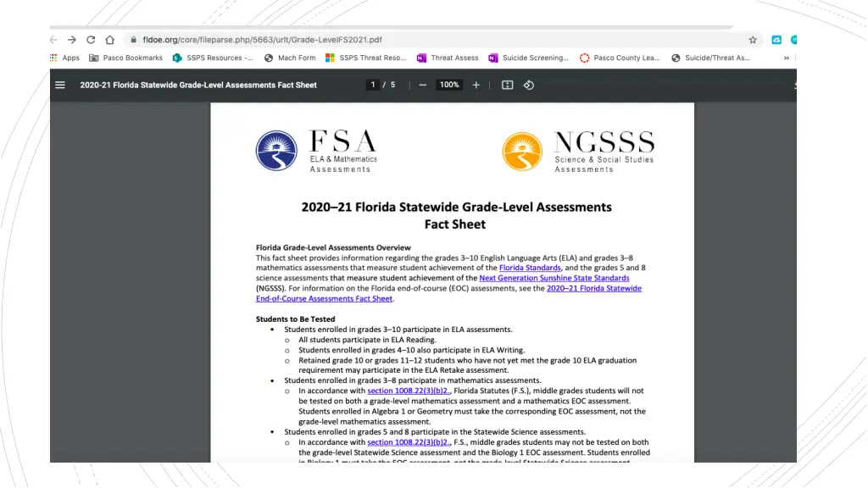The image size is (868, 488).
Task: Open the Pasco Bookmarks folder
Action: pos(126,58)
